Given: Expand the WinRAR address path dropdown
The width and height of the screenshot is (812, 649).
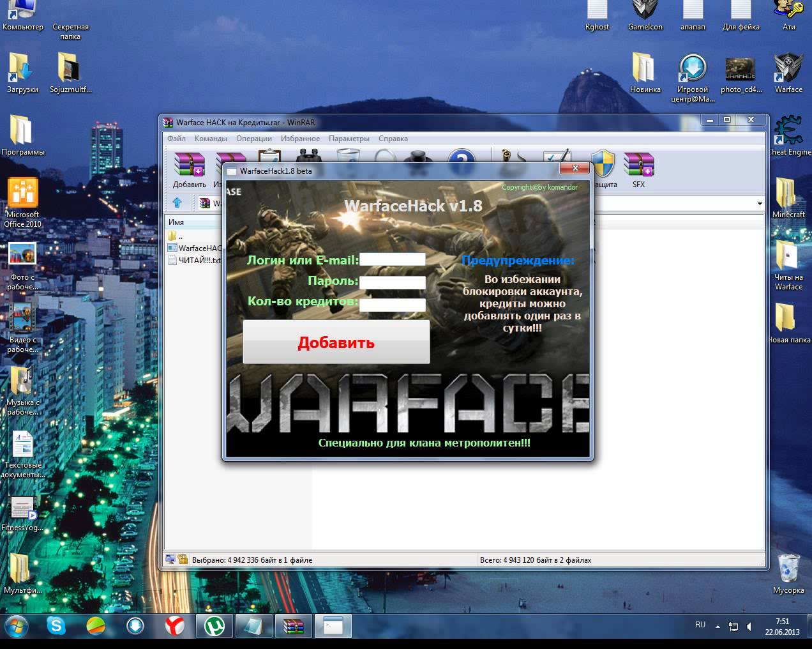Looking at the screenshot, I should click(x=759, y=204).
